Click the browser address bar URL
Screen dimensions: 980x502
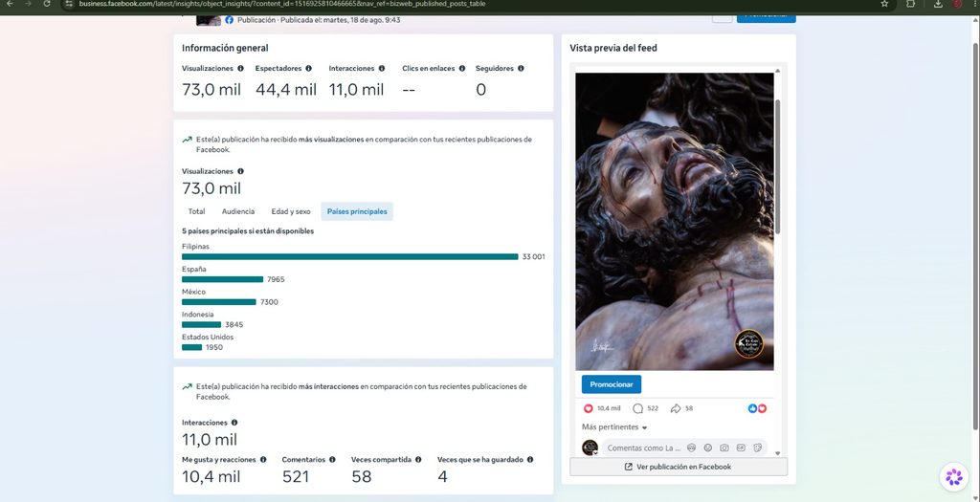(x=282, y=4)
